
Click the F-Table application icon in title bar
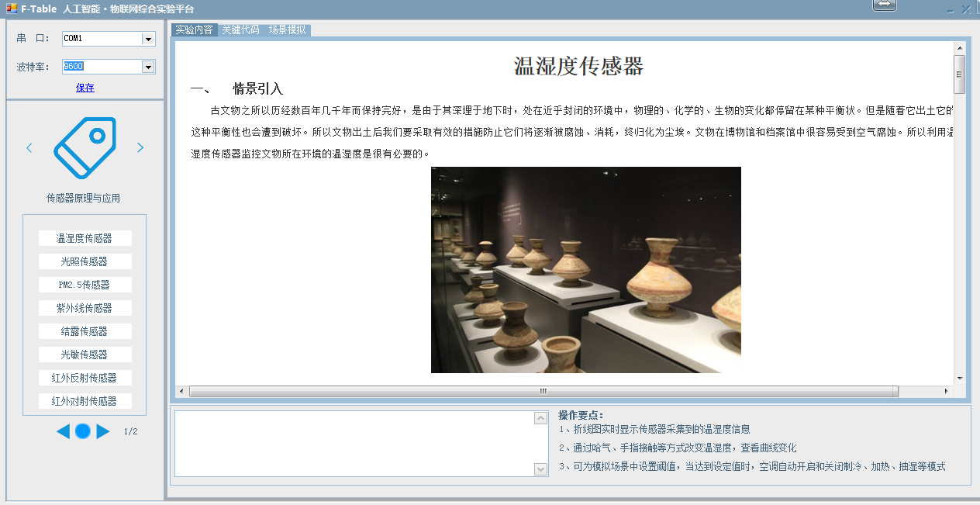pos(11,9)
